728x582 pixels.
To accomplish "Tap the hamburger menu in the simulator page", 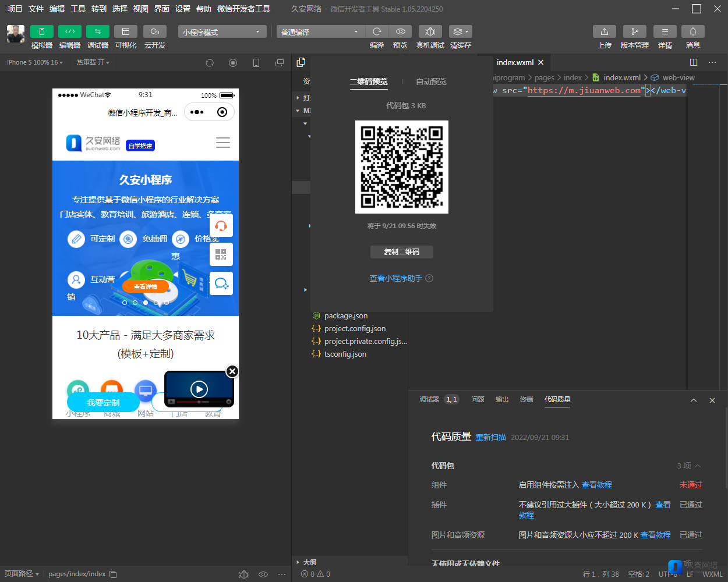I will 223,143.
